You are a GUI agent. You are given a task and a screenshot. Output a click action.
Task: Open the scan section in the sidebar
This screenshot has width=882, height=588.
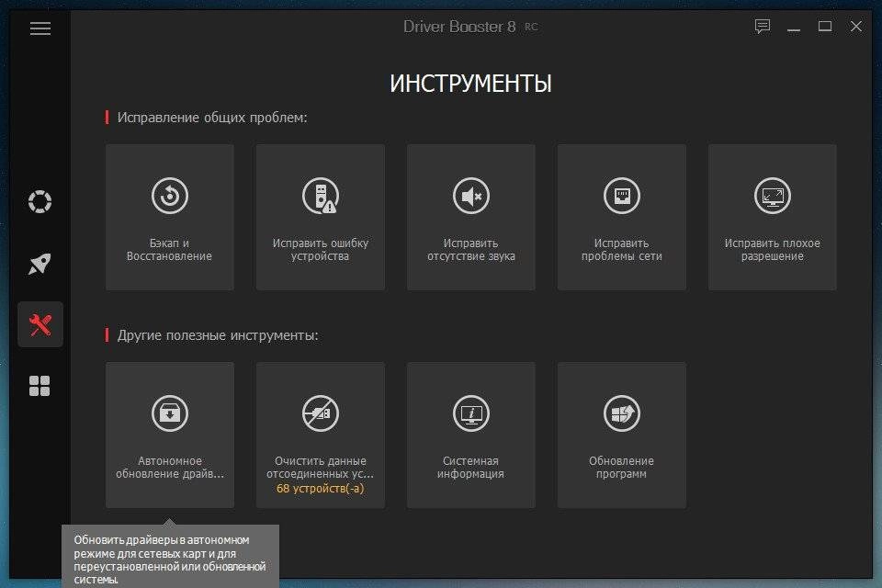pos(40,201)
